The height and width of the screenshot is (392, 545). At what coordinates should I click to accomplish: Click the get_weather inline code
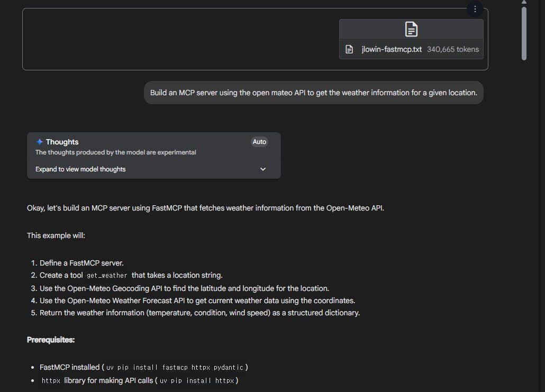point(107,275)
